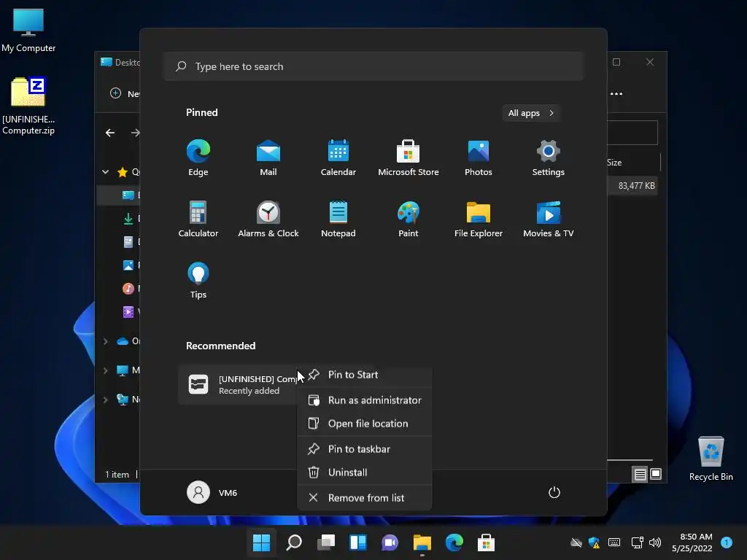Open Task View on taskbar
747x560 pixels.
(326, 542)
